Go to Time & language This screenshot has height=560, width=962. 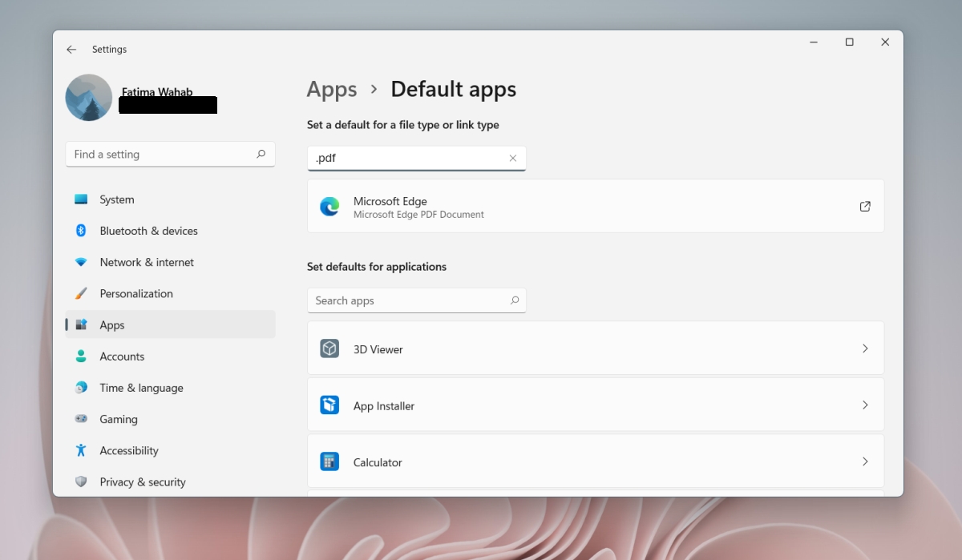point(170,388)
